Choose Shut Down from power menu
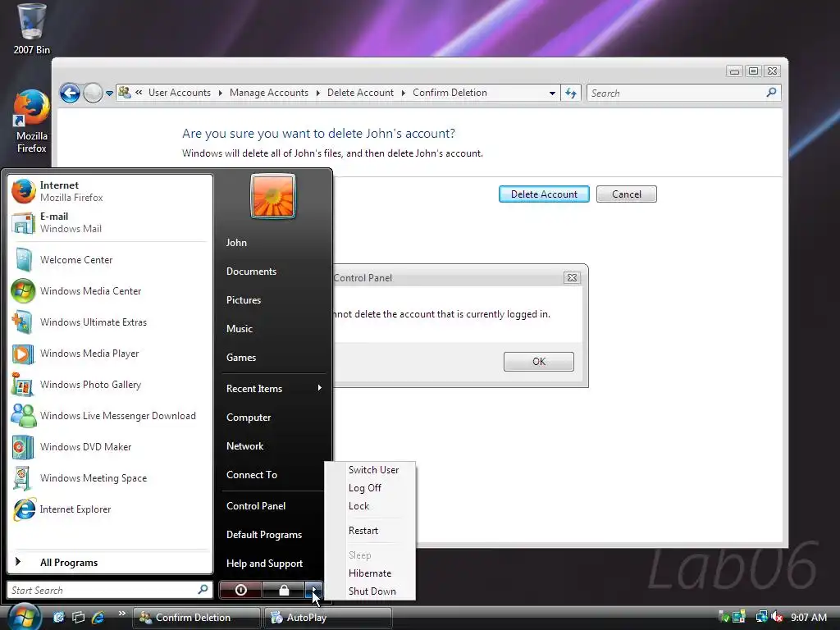Image resolution: width=840 pixels, height=630 pixels. pos(372,591)
